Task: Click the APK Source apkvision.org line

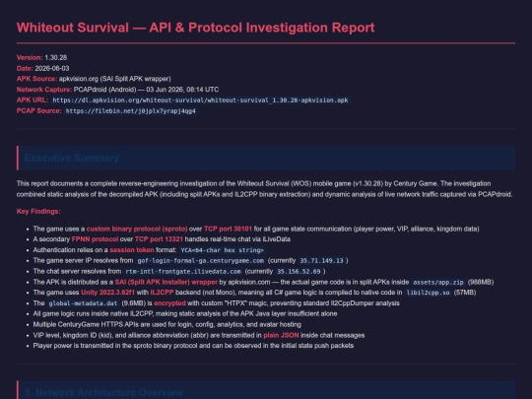Action: click(x=94, y=79)
